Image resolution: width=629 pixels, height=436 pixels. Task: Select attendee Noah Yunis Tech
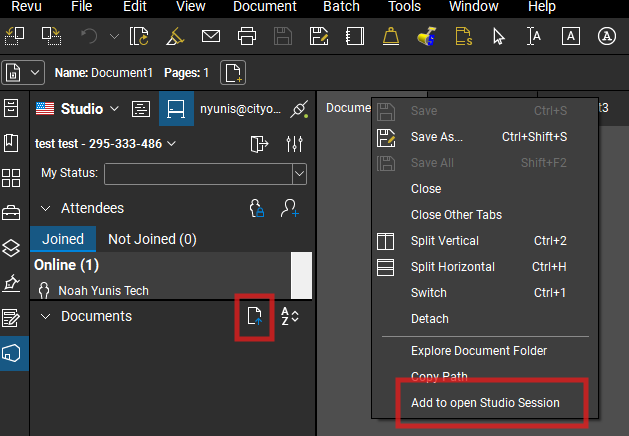(103, 290)
